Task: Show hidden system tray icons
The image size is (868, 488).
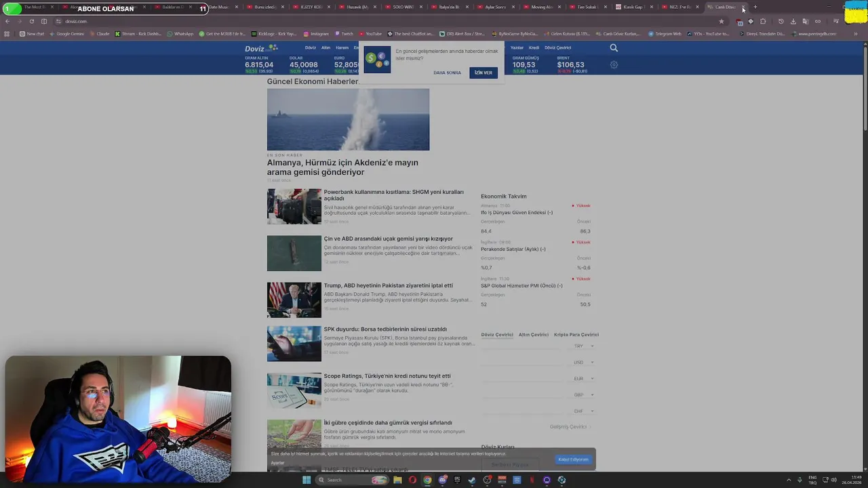Action: (x=789, y=480)
